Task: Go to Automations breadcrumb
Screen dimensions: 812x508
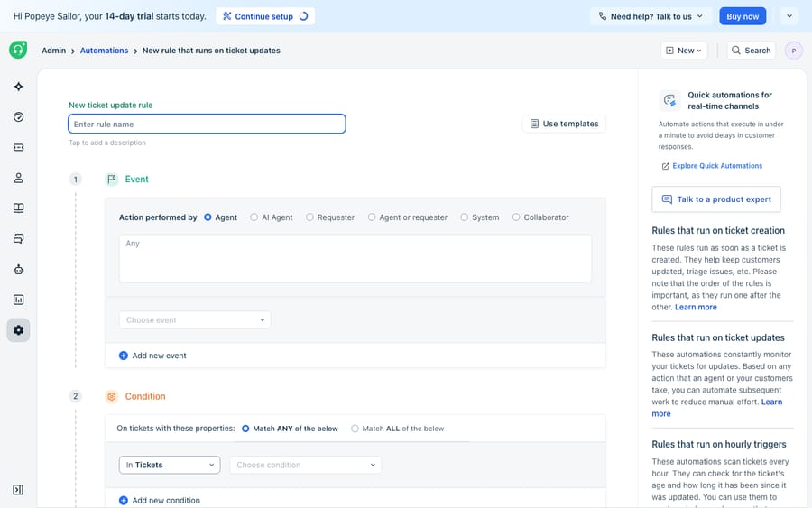Action: [104, 51]
